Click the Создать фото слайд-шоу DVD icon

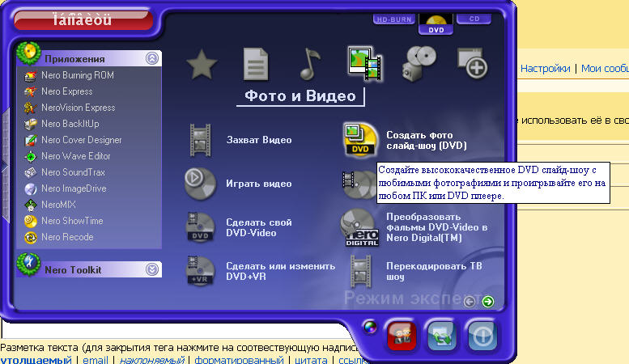tap(360, 140)
